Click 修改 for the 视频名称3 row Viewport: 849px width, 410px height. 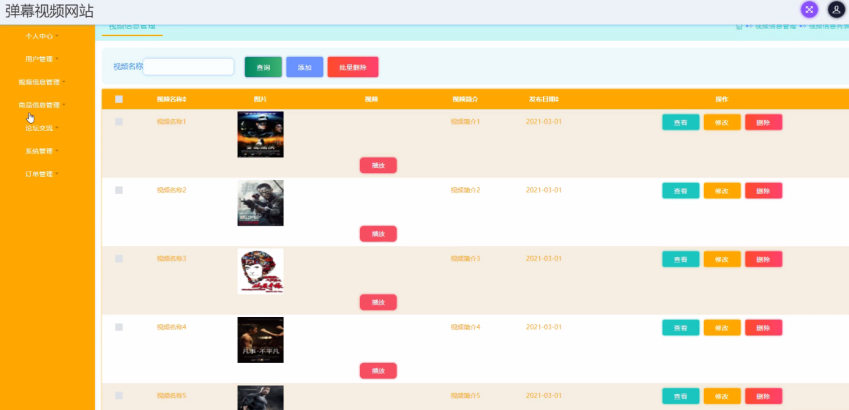click(722, 259)
